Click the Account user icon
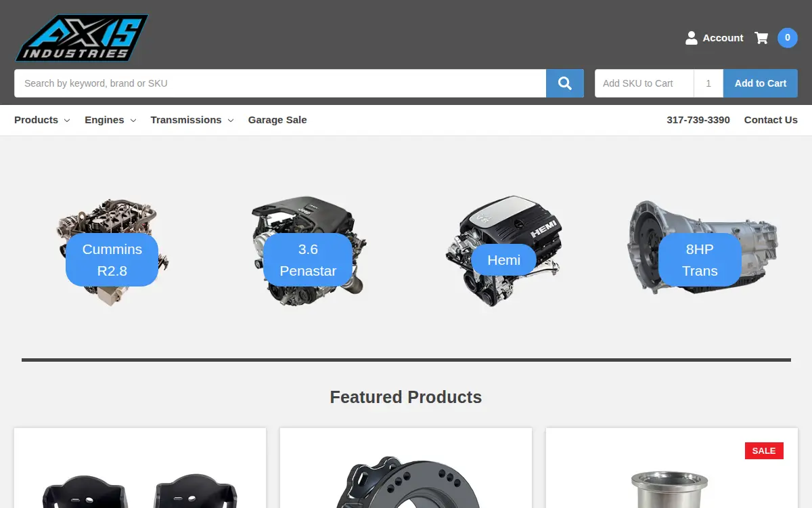This screenshot has height=508, width=812. point(691,38)
